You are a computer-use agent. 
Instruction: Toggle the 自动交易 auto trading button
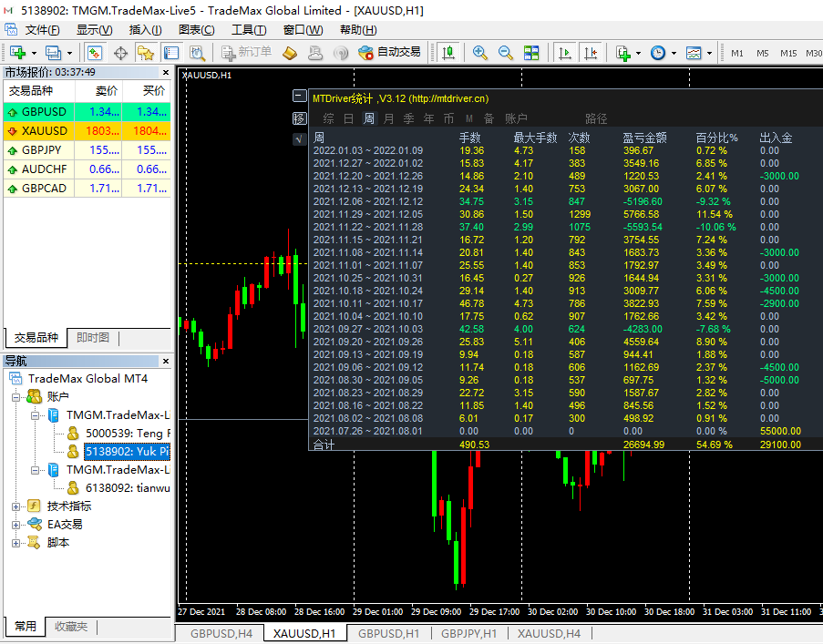click(389, 53)
